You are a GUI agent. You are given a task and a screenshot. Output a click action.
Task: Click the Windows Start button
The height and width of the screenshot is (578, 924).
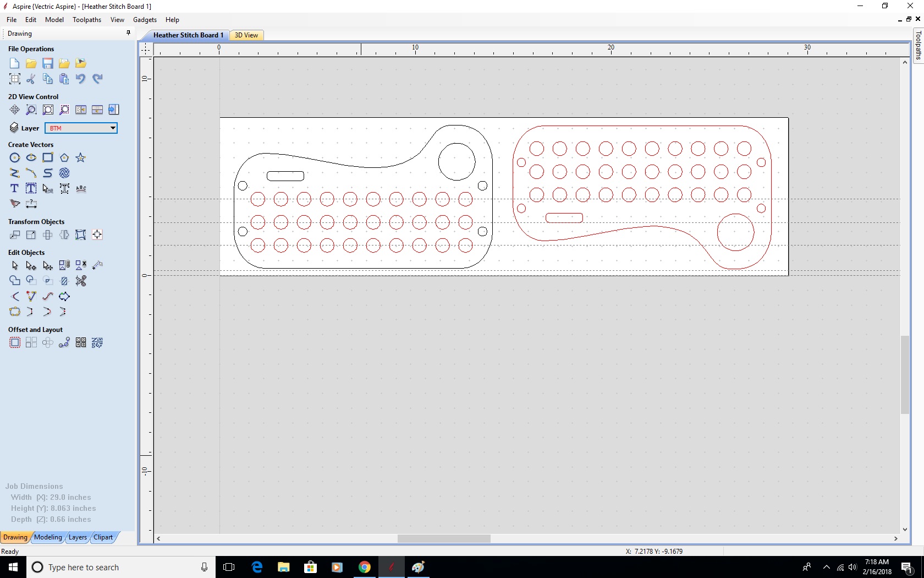(x=13, y=567)
